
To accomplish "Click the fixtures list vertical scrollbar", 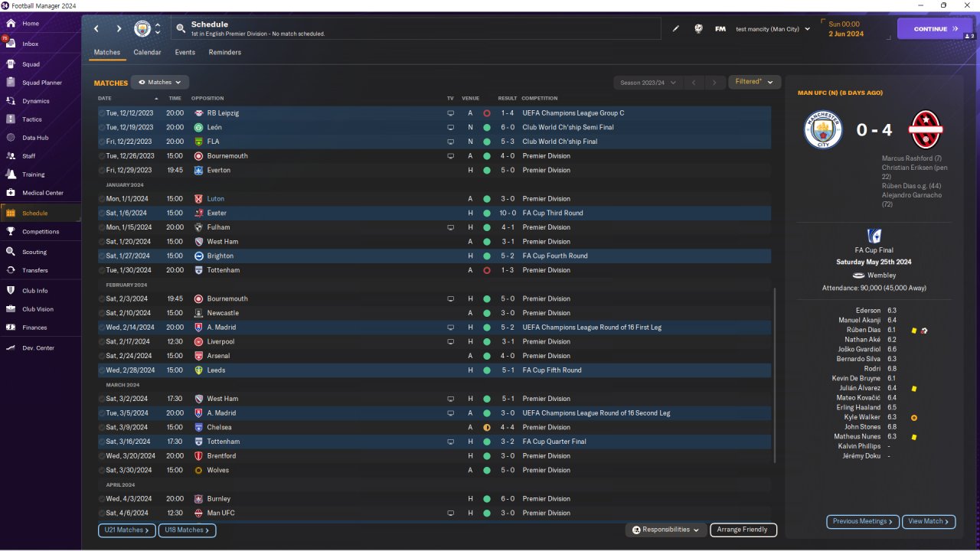I will [x=775, y=375].
